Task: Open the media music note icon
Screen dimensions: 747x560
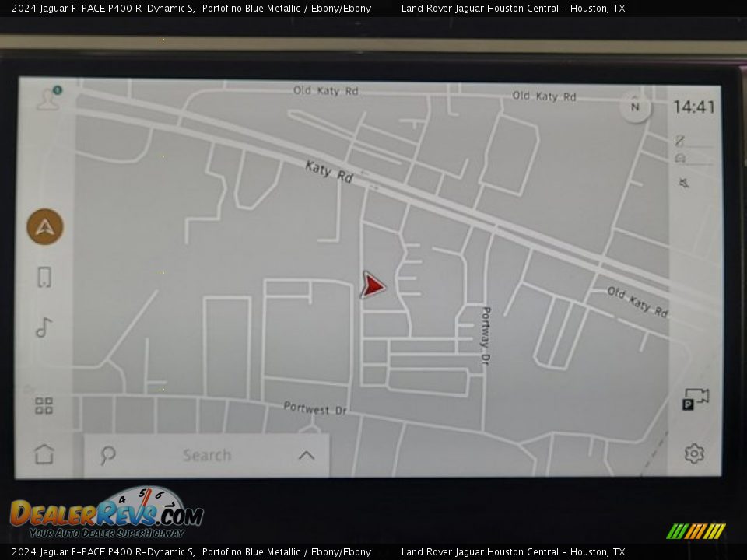Action: click(44, 327)
